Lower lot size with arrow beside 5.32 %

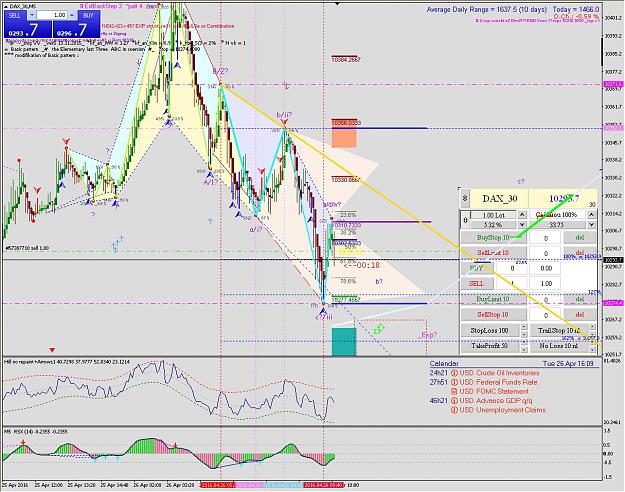click(x=522, y=225)
